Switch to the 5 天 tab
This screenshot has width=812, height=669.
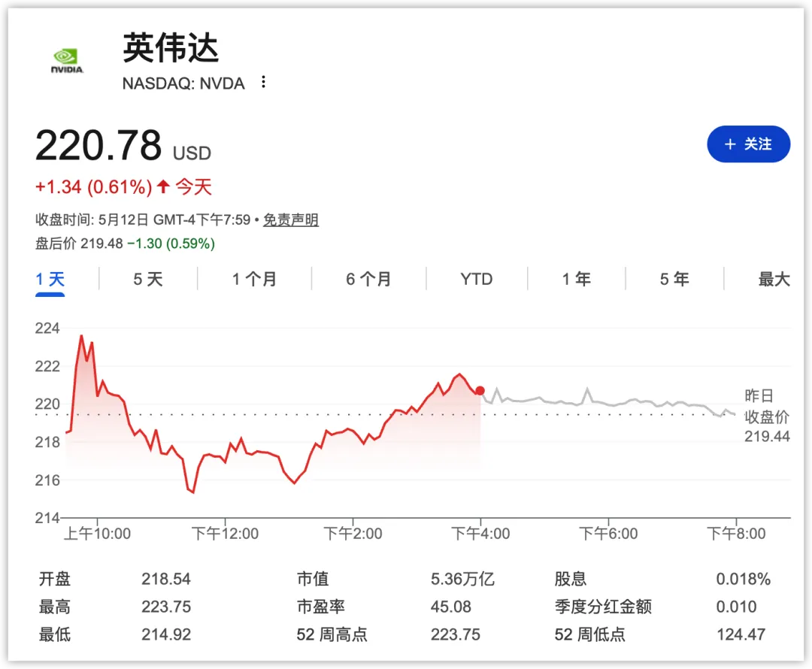point(148,280)
